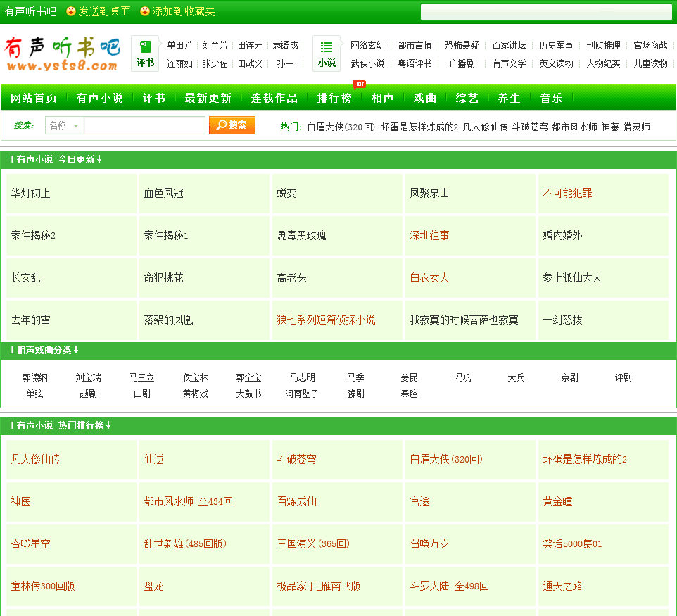The height and width of the screenshot is (616, 677).
Task: Expand the 今日更新 section header arrow
Action: pyautogui.click(x=99, y=160)
